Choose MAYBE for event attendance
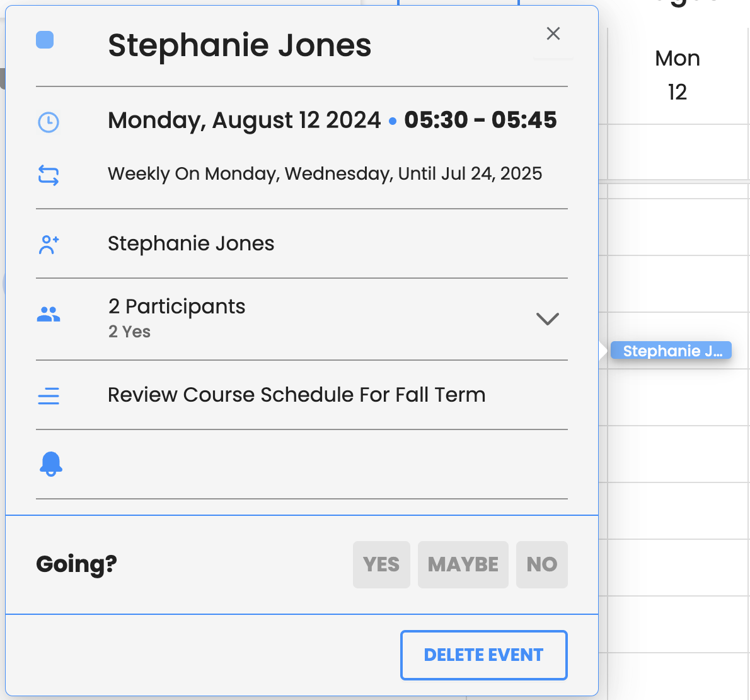The width and height of the screenshot is (750, 700). (463, 564)
